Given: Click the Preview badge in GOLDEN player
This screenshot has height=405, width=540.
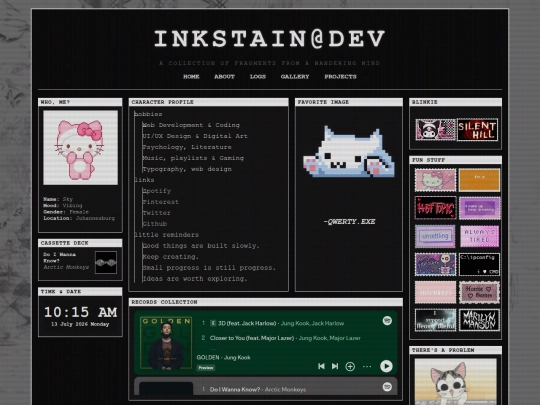Looking at the screenshot, I should tap(206, 368).
